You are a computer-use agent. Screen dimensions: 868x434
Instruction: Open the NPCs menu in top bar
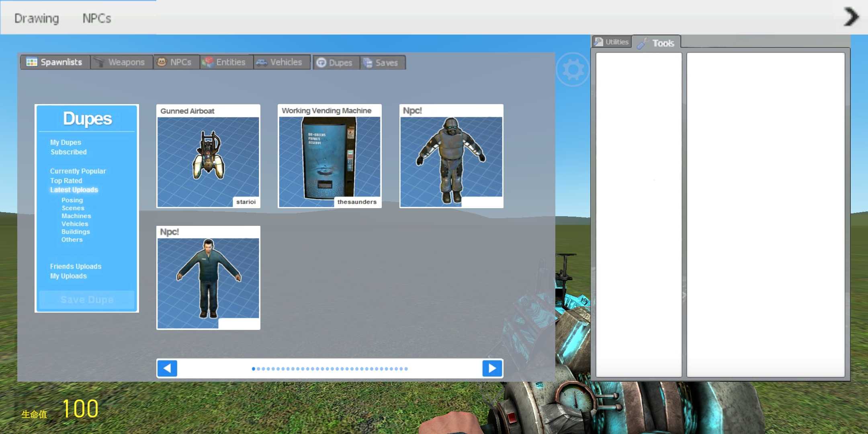click(x=97, y=18)
